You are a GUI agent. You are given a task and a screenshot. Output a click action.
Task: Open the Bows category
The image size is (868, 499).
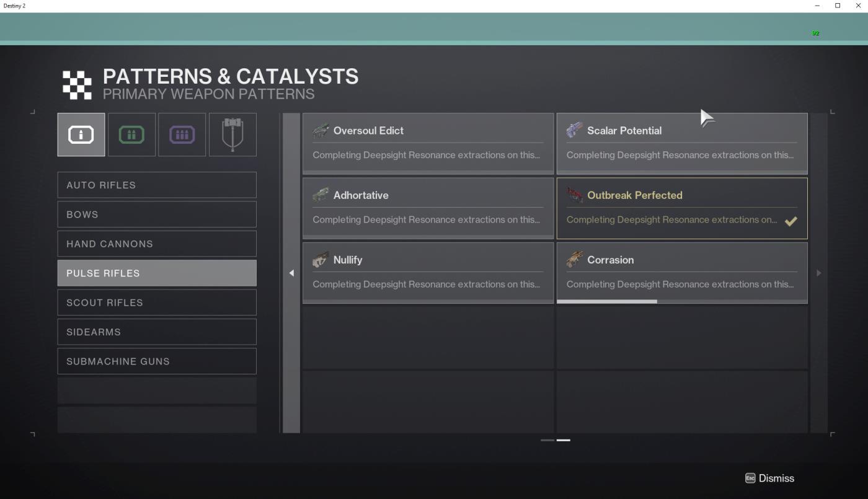coord(157,214)
